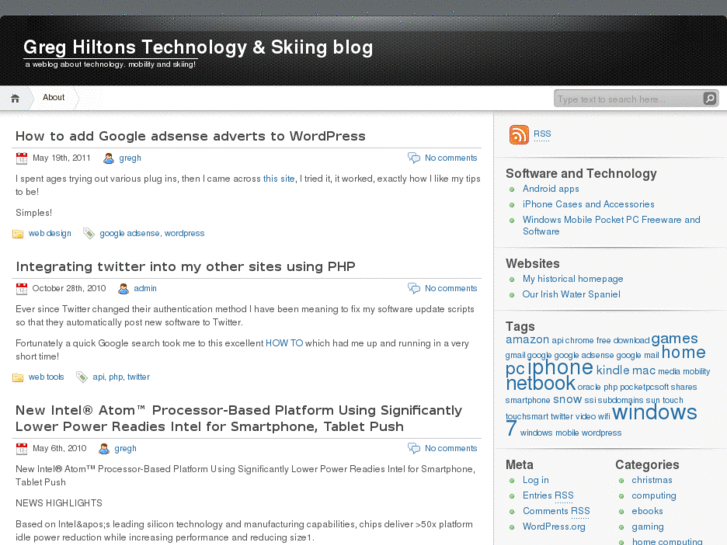
Task: Open the ebooks category
Action: [x=647, y=511]
